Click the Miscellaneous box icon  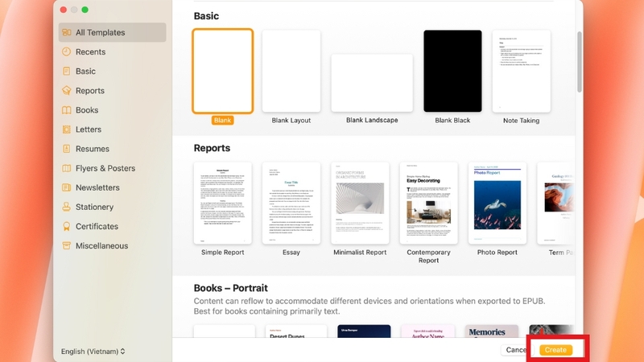coord(67,246)
